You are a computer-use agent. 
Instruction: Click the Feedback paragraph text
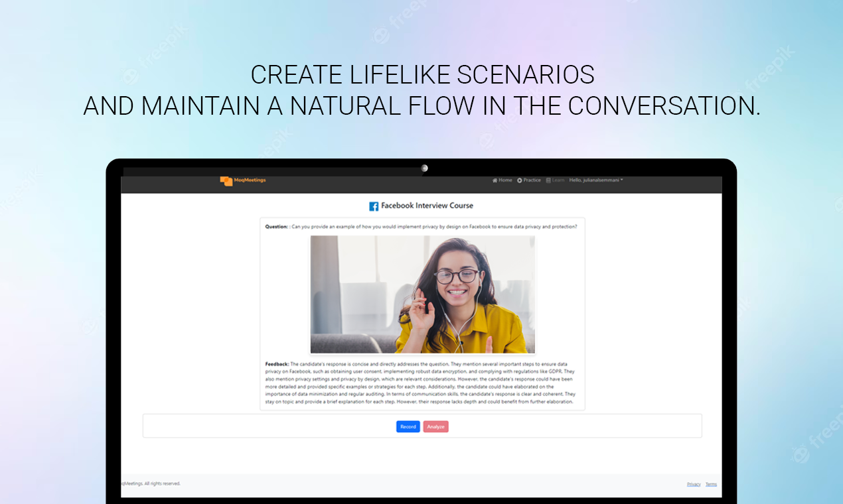click(421, 383)
